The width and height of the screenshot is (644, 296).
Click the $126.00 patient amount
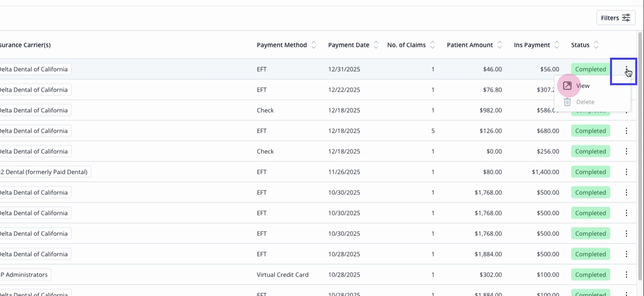pyautogui.click(x=491, y=131)
